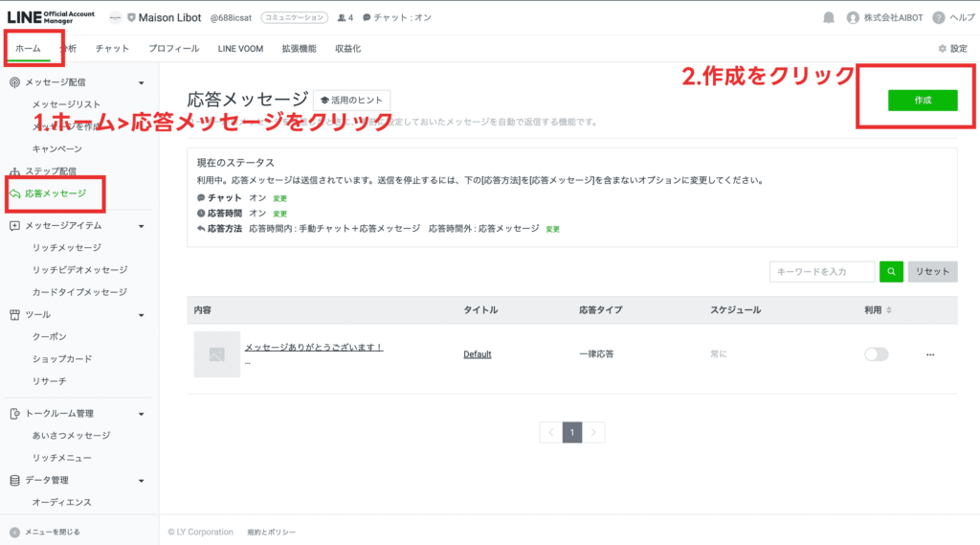Toggle the Default response message usage switch
Image resolution: width=980 pixels, height=545 pixels.
point(876,354)
